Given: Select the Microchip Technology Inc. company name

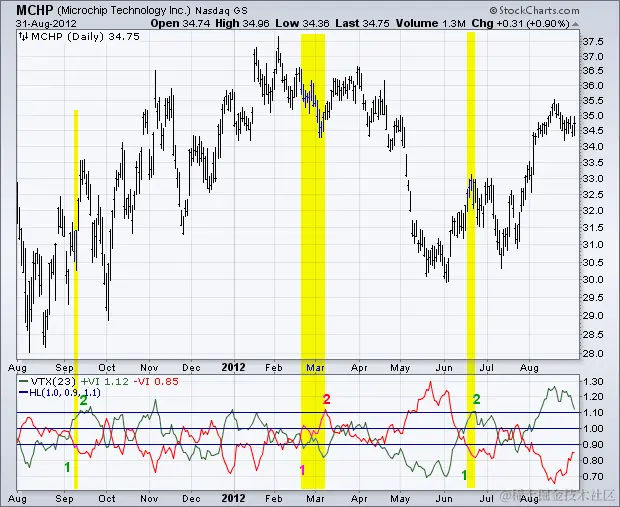Looking at the screenshot, I should 124,10.
